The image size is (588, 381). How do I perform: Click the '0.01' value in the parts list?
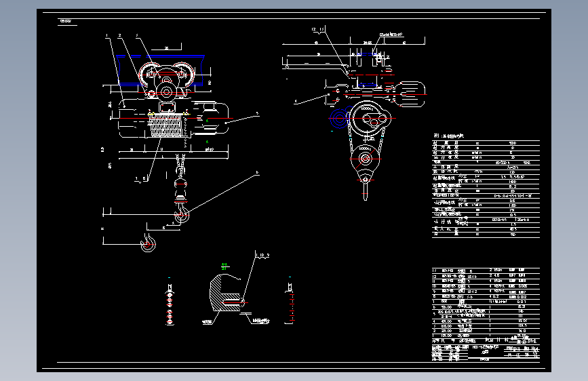click(x=522, y=302)
